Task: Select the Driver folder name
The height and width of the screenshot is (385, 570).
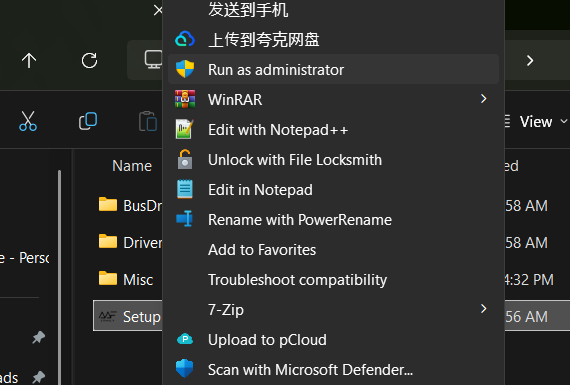Action: [x=142, y=243]
